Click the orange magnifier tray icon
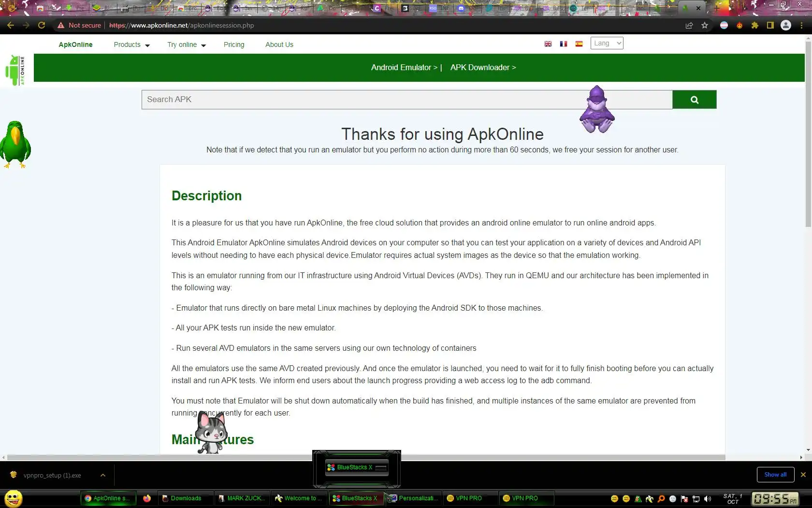The image size is (812, 508). tap(661, 499)
